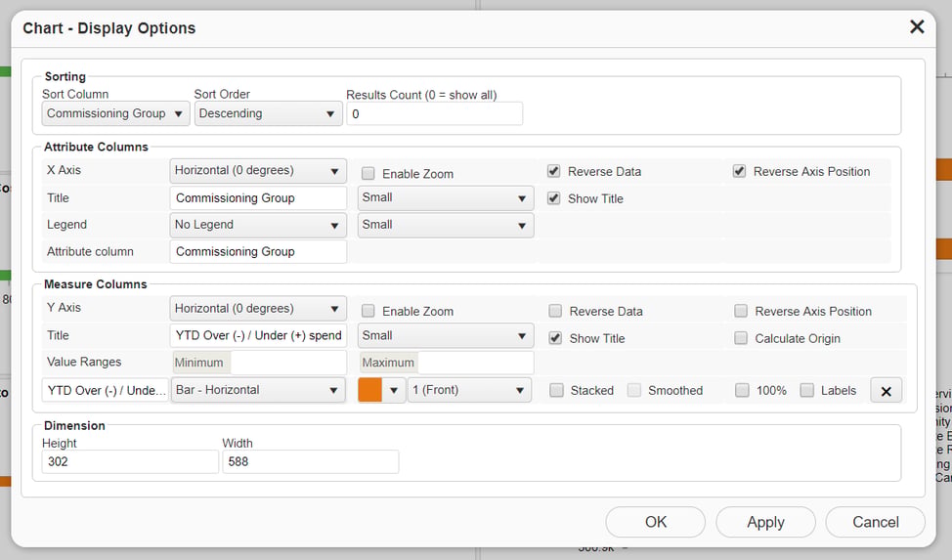952x560 pixels.
Task: Click the Width field showing 588
Action: (x=310, y=461)
